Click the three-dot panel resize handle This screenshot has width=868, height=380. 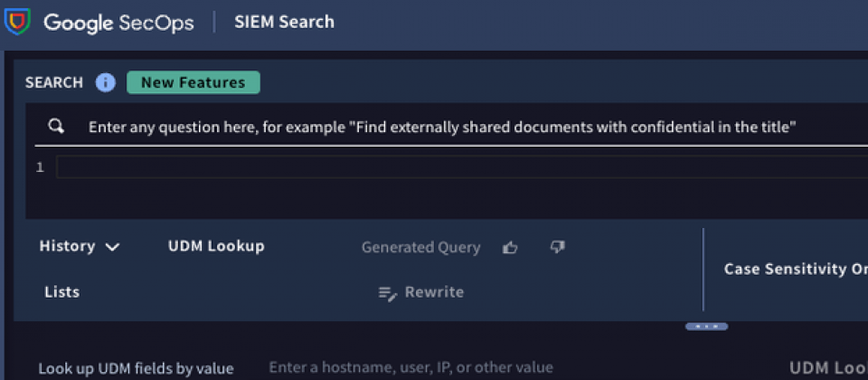706,327
